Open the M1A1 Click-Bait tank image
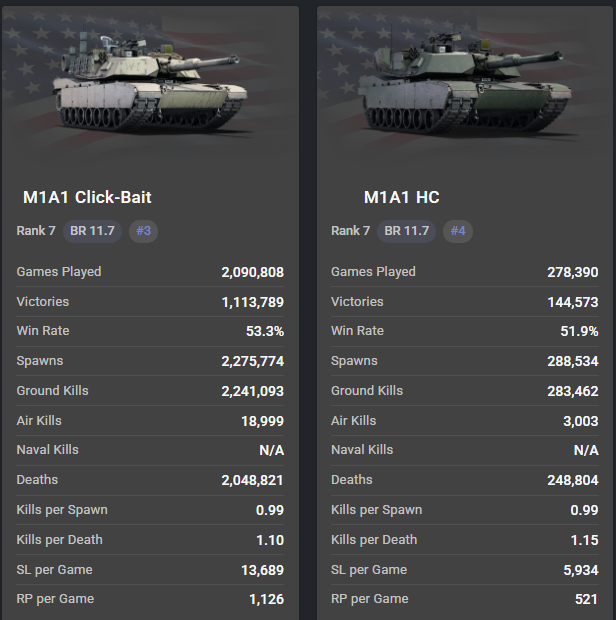Image resolution: width=616 pixels, height=620 pixels. 150,83
